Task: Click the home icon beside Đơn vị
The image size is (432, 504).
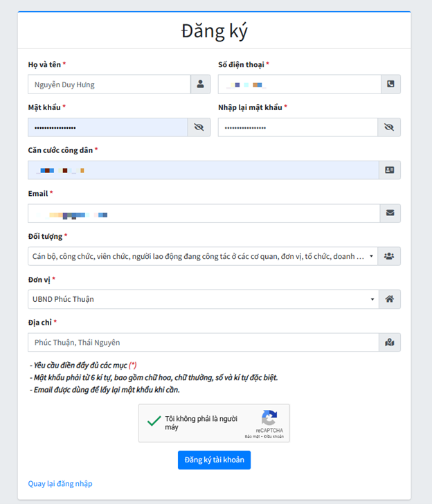Action: [x=390, y=299]
